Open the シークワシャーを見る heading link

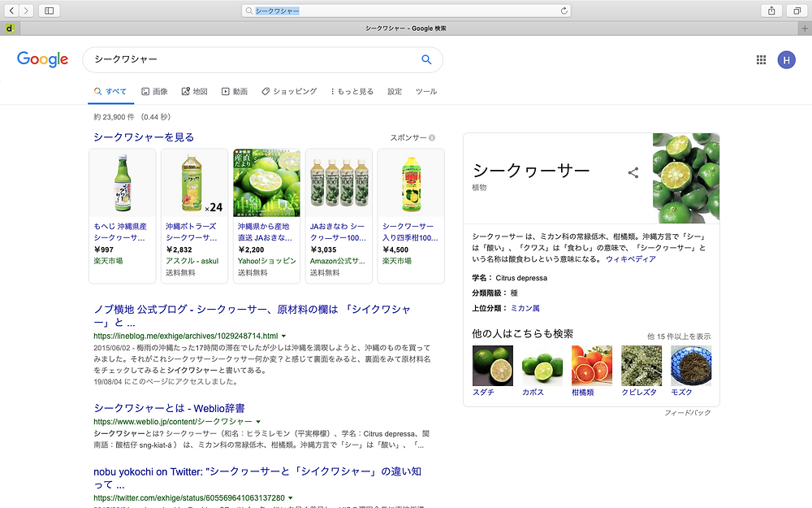(x=144, y=137)
